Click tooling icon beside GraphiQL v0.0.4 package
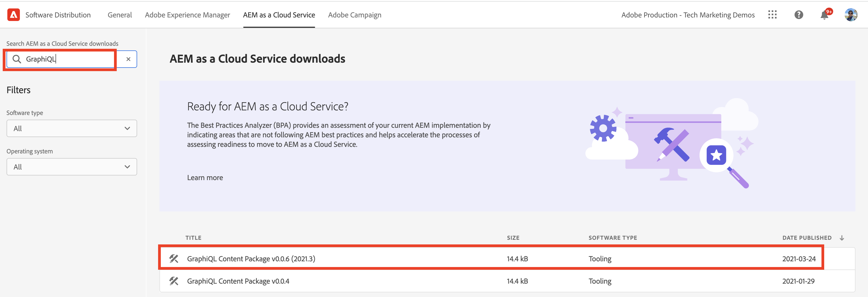 [x=174, y=281]
